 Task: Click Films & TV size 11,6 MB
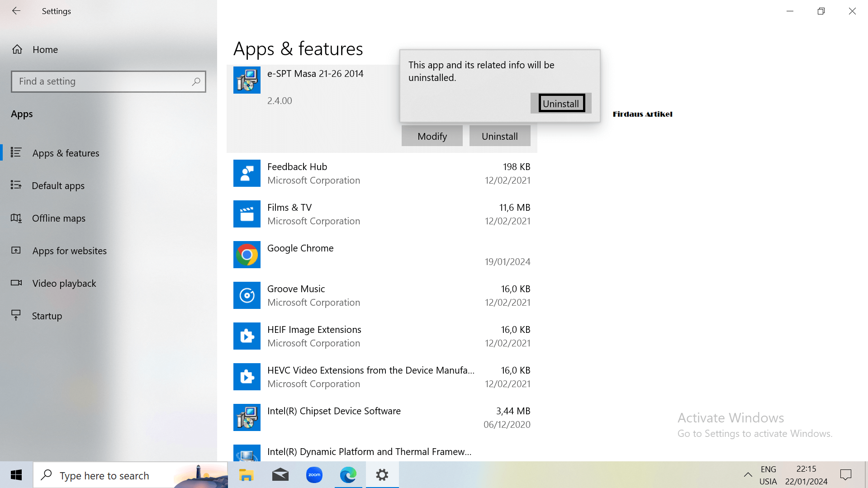pyautogui.click(x=515, y=207)
